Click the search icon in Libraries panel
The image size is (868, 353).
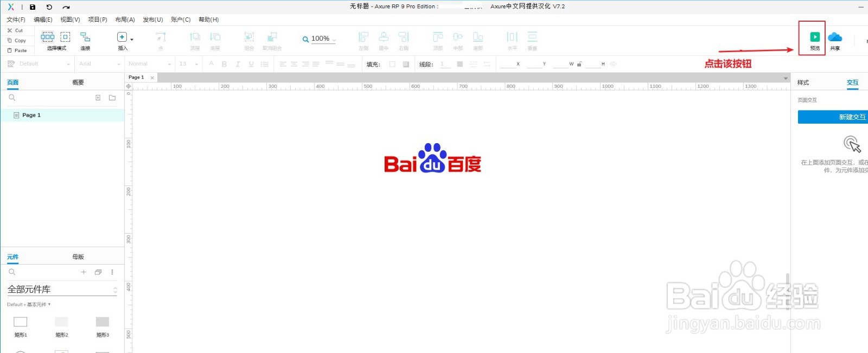[12, 272]
